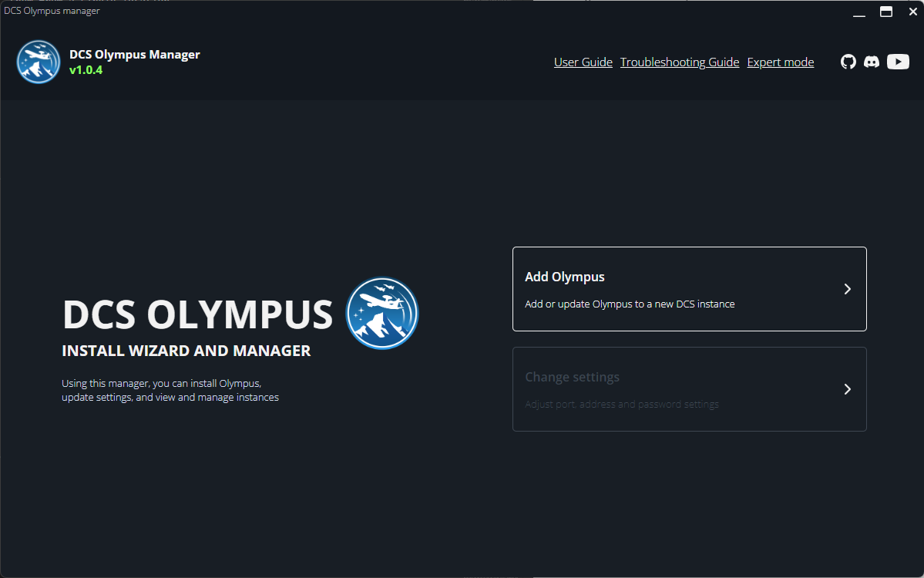This screenshot has height=578, width=924.
Task: Click the small Olympus logo in header
Action: 39,62
